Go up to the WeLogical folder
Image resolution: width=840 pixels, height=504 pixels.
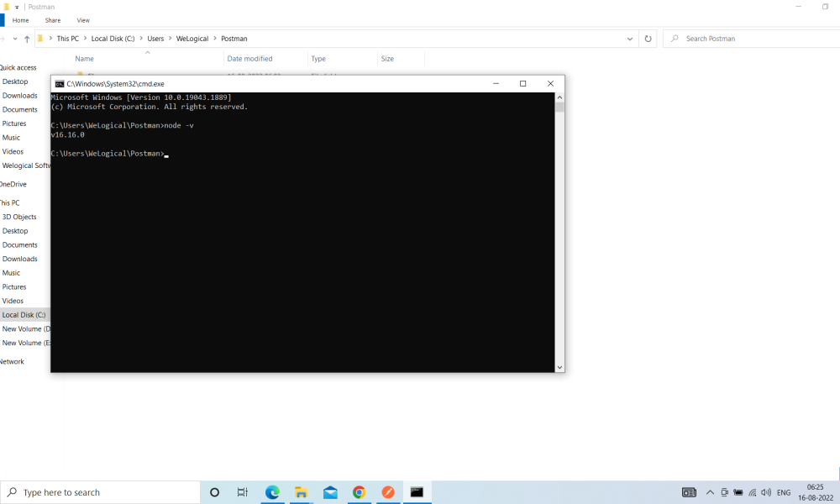pos(28,38)
